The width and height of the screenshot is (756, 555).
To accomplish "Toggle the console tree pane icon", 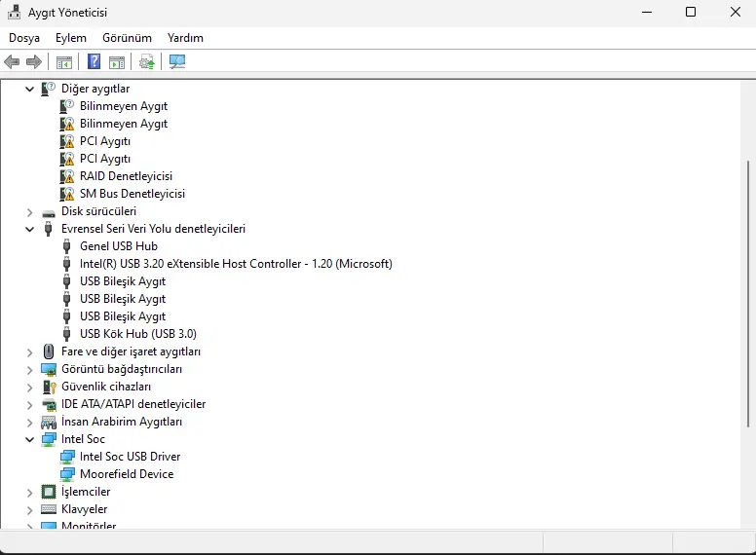I will click(x=64, y=62).
